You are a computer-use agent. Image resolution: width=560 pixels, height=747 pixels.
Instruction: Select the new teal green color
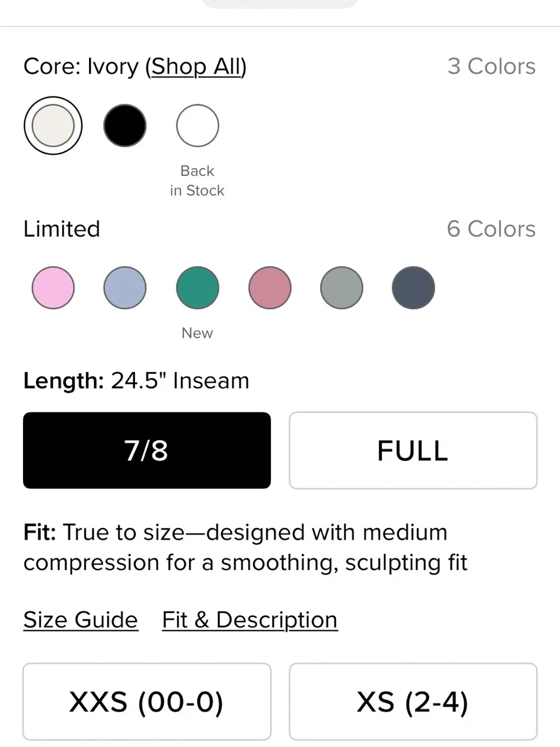[x=198, y=287]
